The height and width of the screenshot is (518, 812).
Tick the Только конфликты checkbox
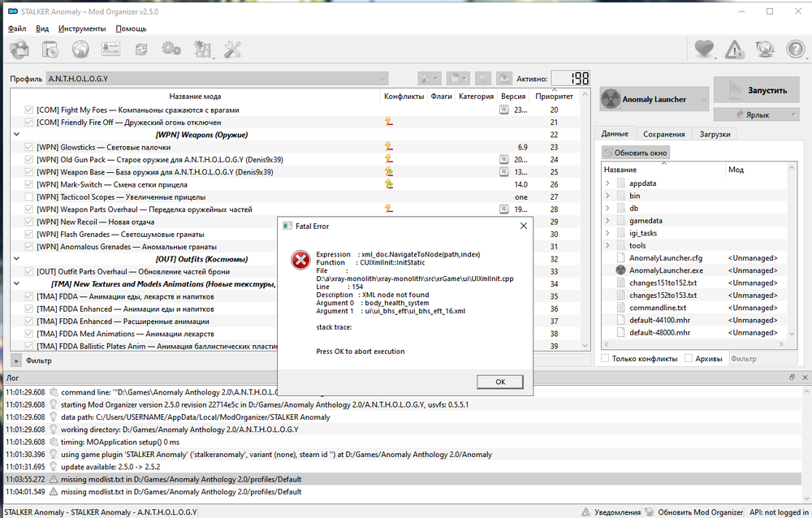coord(605,358)
